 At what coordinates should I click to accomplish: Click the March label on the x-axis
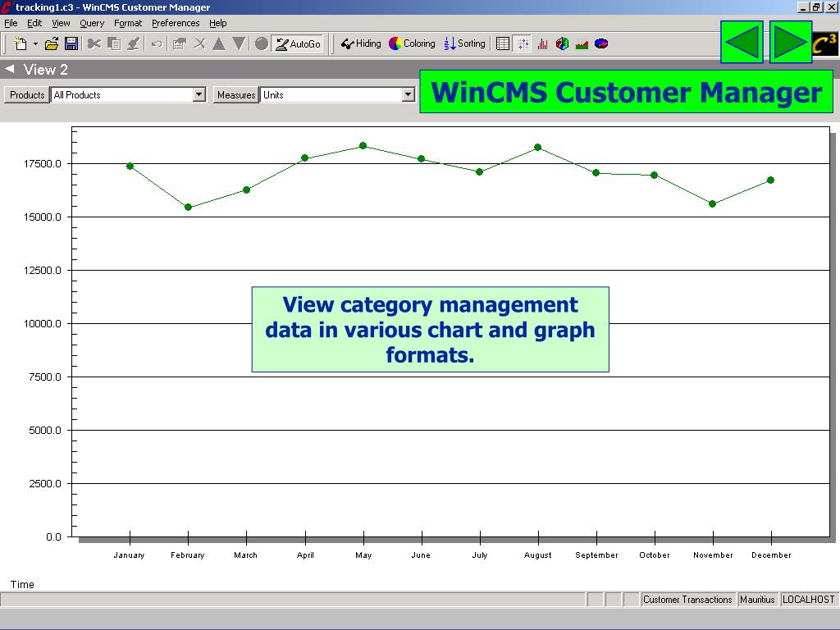click(246, 555)
